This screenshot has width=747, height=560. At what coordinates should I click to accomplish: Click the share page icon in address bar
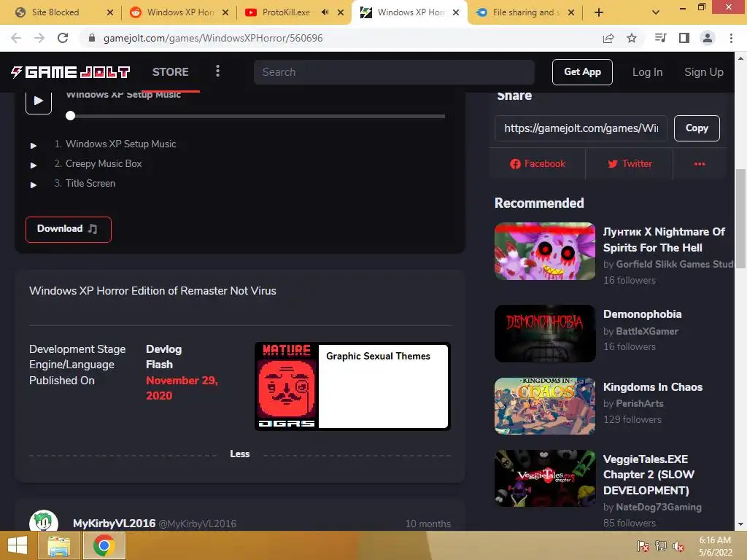[x=608, y=38]
